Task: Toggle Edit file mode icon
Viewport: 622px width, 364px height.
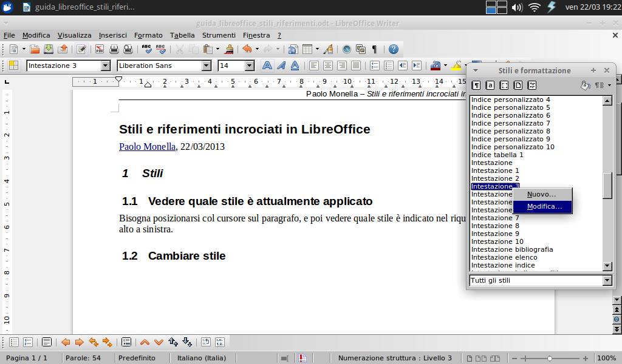Action: tap(81, 49)
